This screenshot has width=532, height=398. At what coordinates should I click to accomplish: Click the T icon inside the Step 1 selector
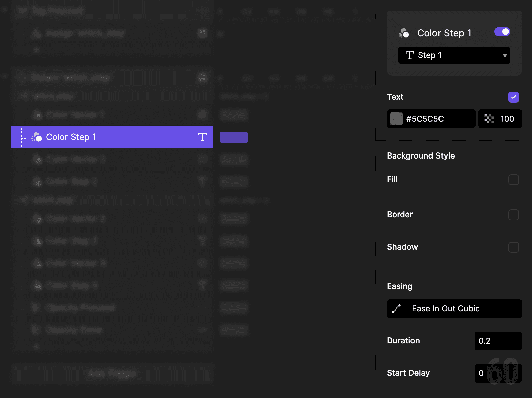tap(410, 55)
